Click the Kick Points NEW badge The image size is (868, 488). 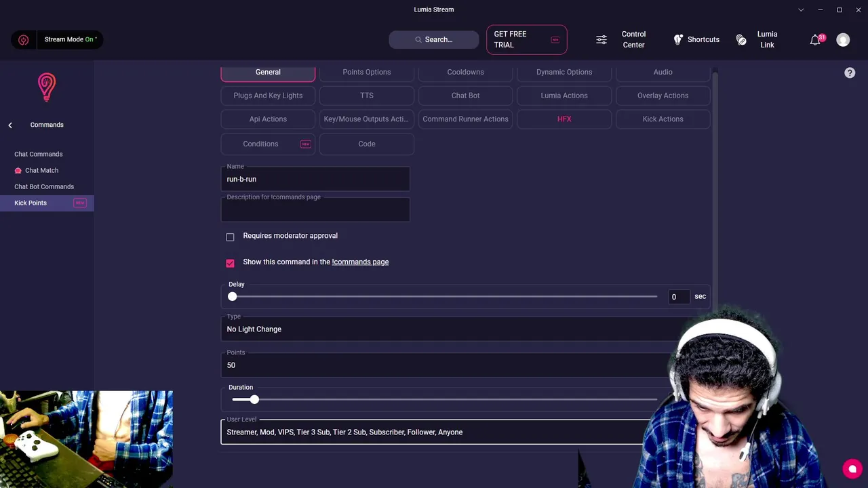pyautogui.click(x=80, y=203)
